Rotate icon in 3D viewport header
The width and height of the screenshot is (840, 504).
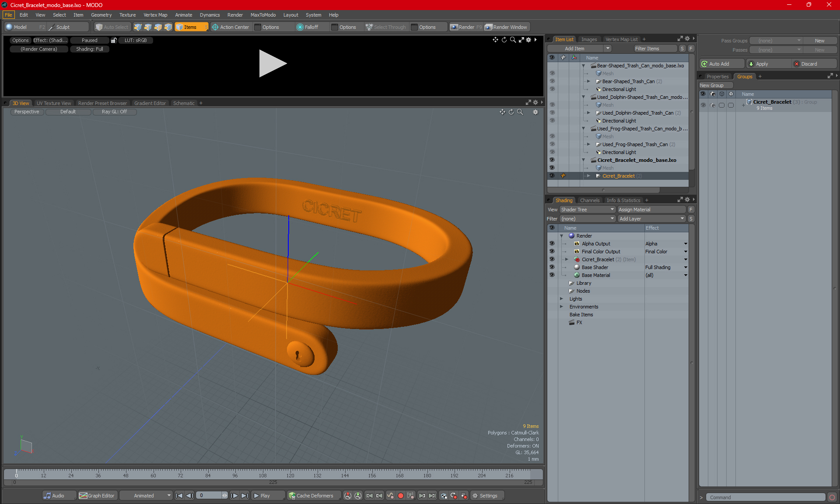point(511,112)
